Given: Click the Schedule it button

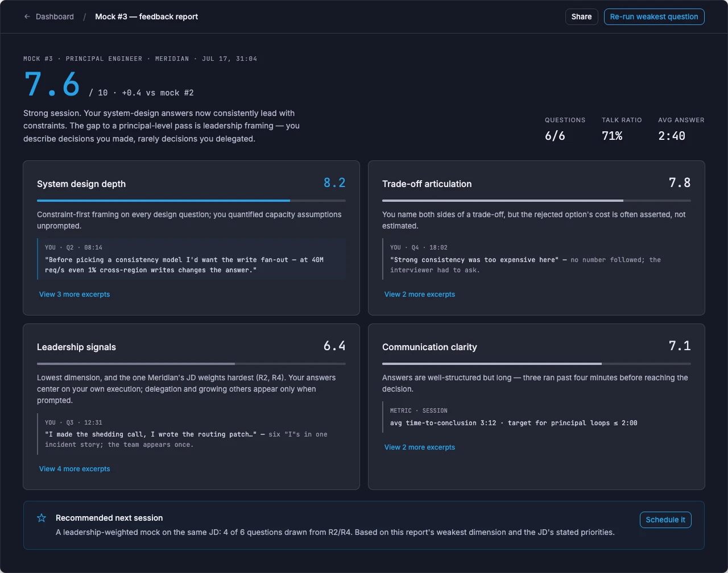Looking at the screenshot, I should [665, 520].
